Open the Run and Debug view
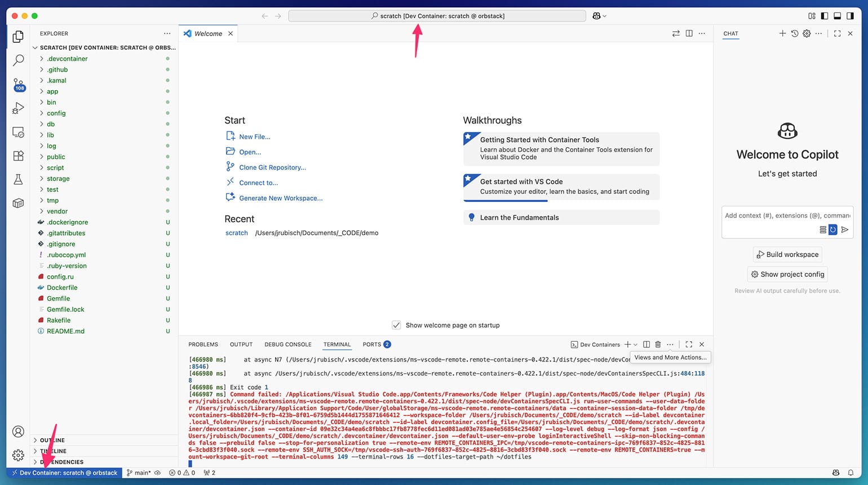Screen dimensions: 868x485 coord(18,108)
